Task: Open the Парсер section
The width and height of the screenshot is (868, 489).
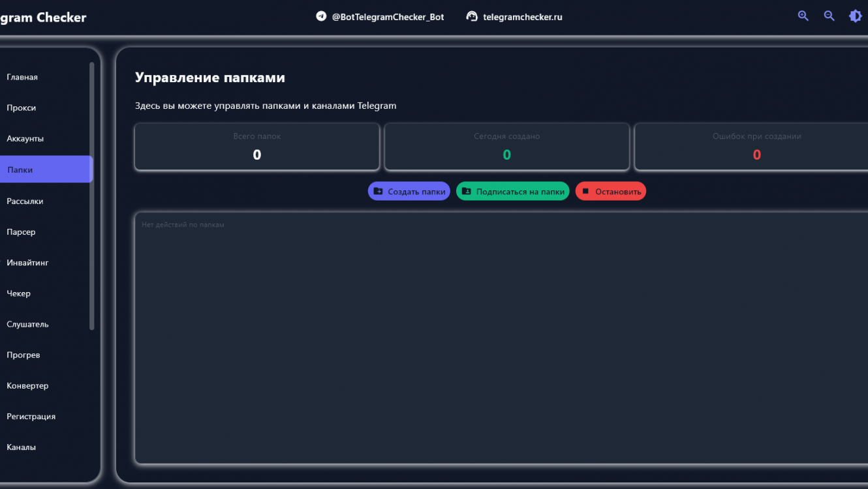Action: (22, 231)
